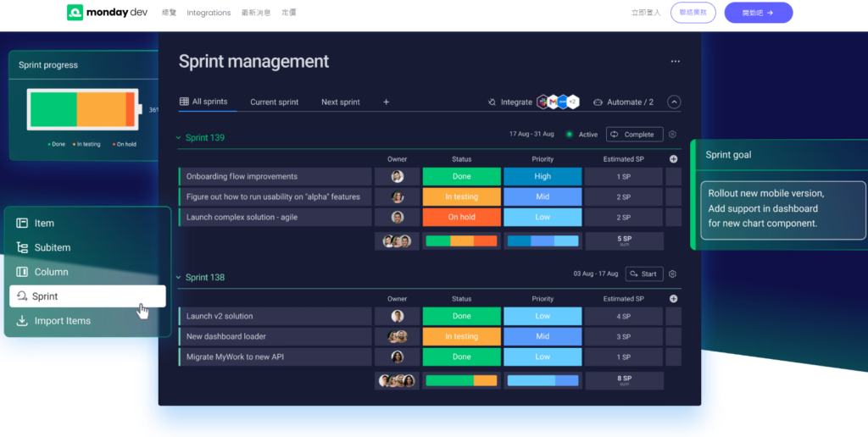Click the orange On hold status cell
This screenshot has width=868, height=437.
tap(462, 217)
